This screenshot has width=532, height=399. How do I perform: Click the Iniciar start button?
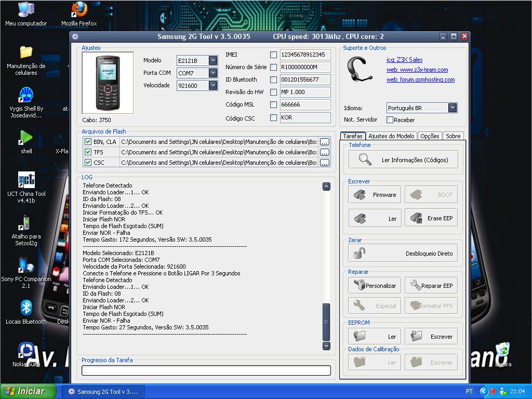coord(28,392)
